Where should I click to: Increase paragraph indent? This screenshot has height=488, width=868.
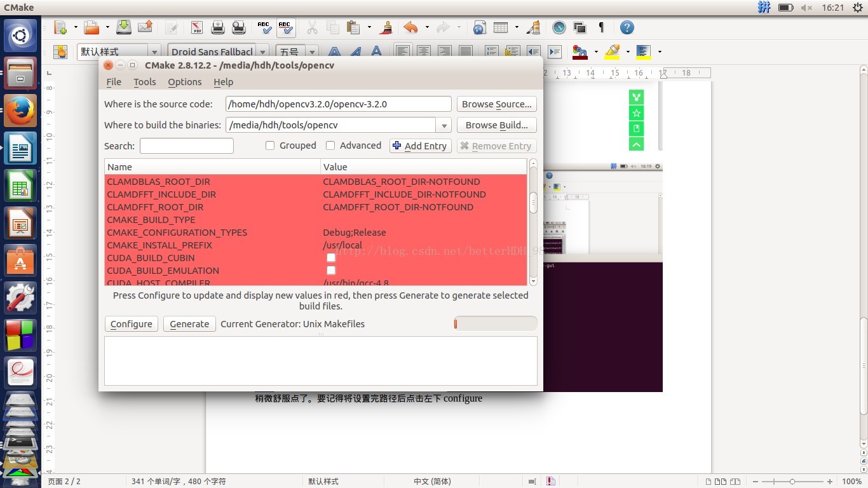(555, 51)
